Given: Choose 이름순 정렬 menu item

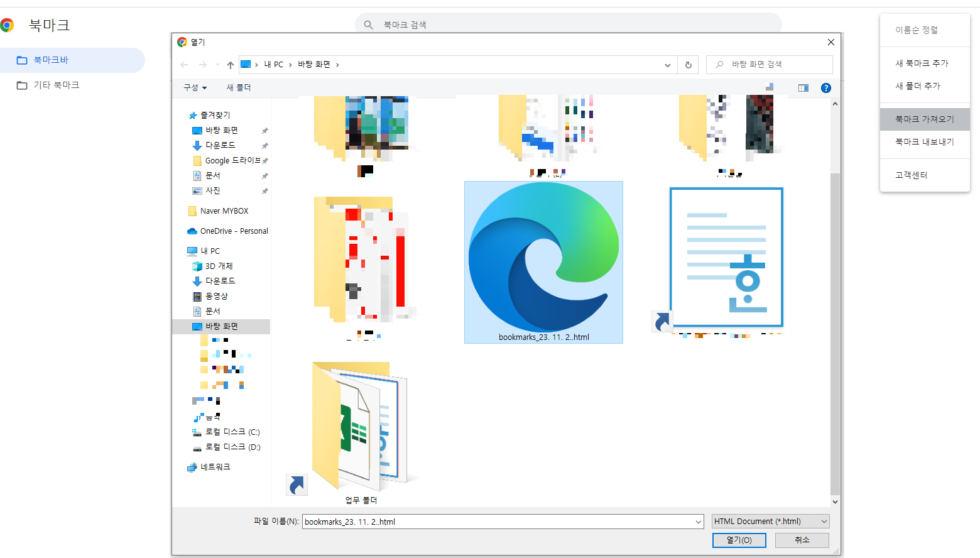Looking at the screenshot, I should click(925, 30).
